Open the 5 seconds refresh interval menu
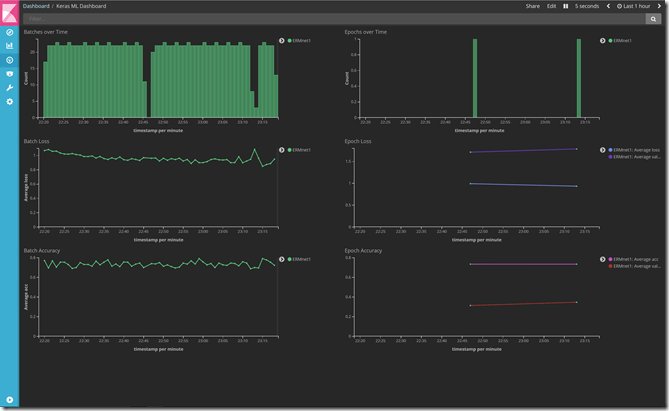The image size is (669, 411). 587,6
